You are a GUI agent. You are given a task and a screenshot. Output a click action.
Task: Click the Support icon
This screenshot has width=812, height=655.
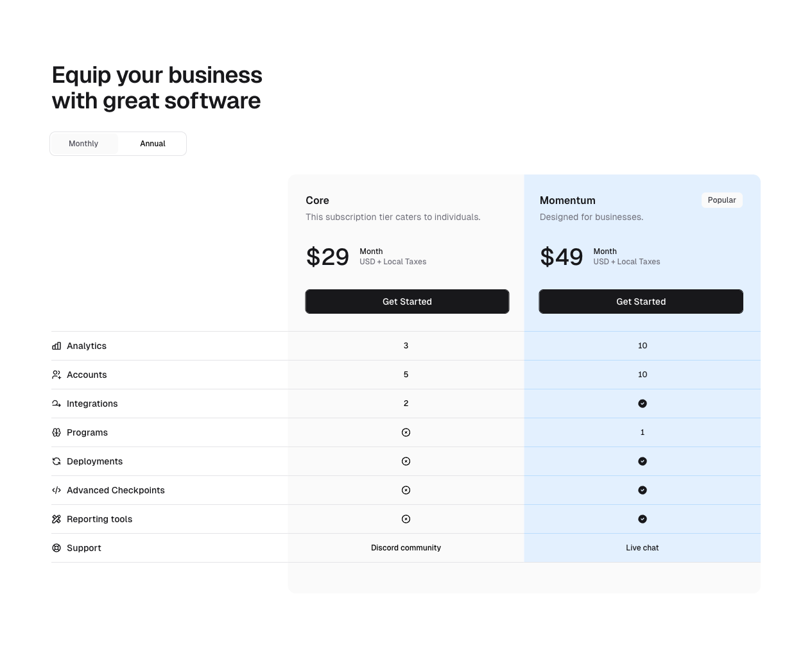56,548
